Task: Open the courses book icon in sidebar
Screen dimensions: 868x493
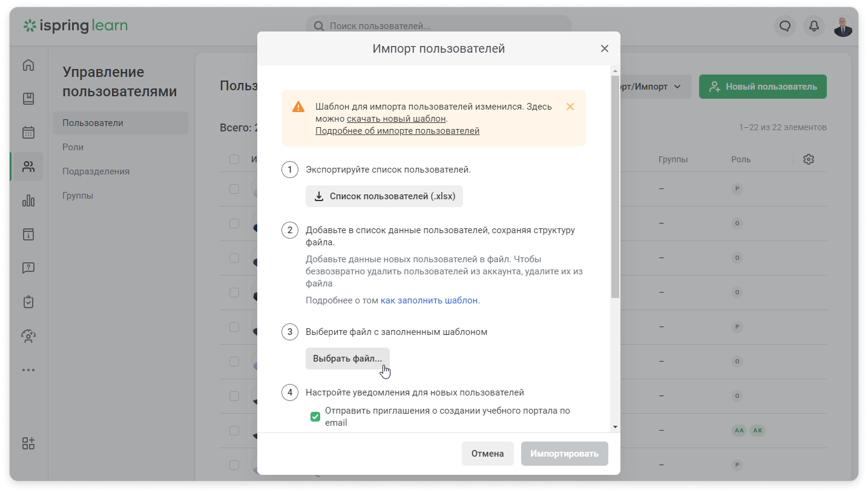Action: tap(28, 99)
